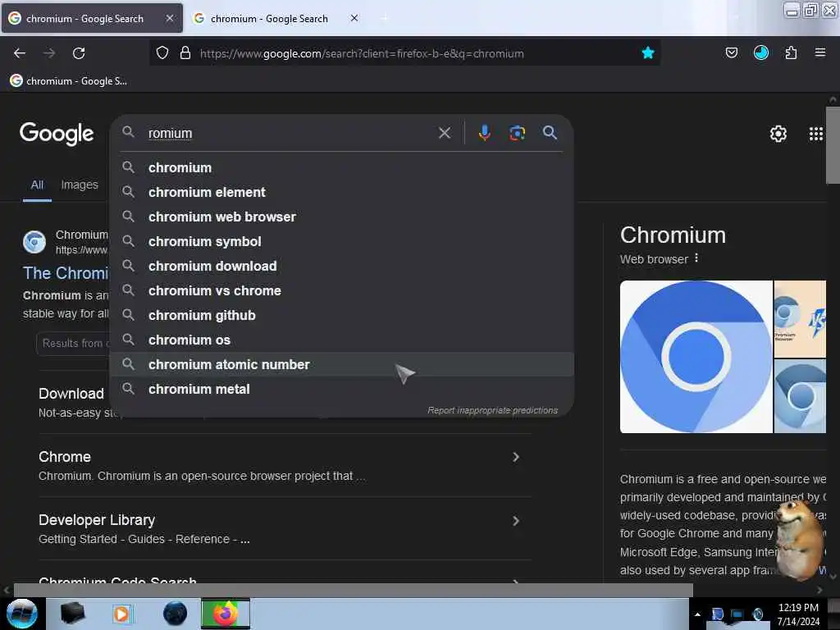Open the chromium bookmark in bookmarks toolbar
Screen dimensions: 840x630
(x=69, y=81)
